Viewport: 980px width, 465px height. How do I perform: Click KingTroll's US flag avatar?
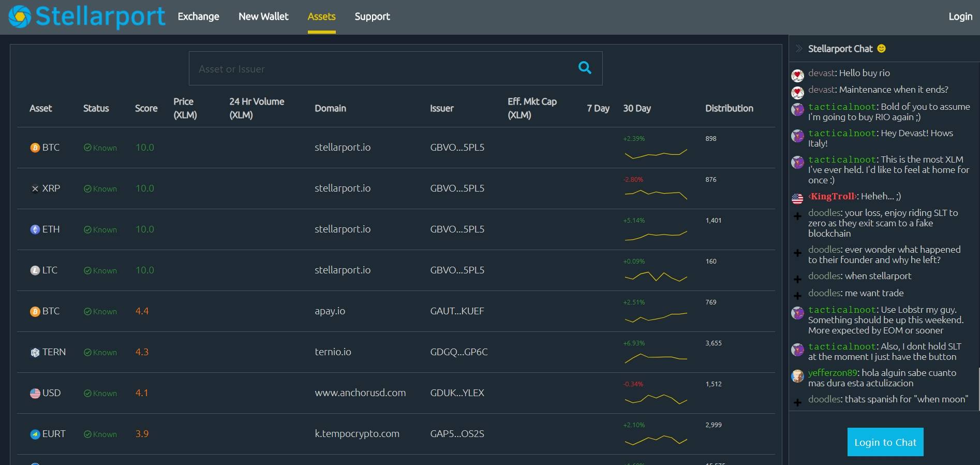[797, 198]
